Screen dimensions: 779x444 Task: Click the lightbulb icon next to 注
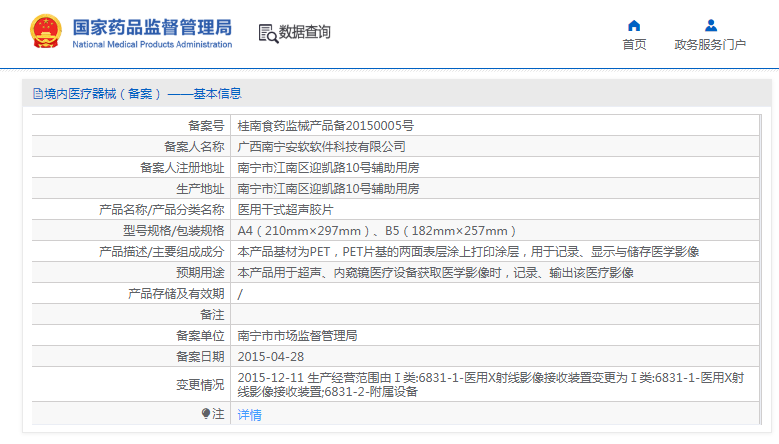(206, 413)
